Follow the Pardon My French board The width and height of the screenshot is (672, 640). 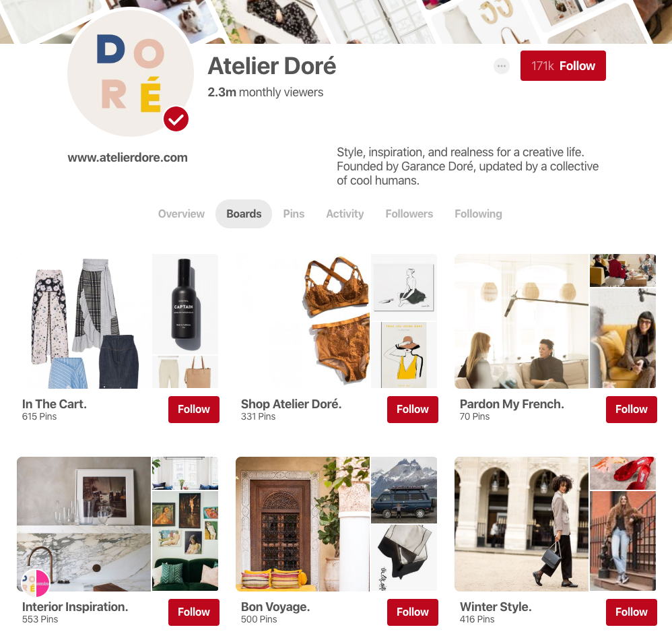tap(632, 410)
